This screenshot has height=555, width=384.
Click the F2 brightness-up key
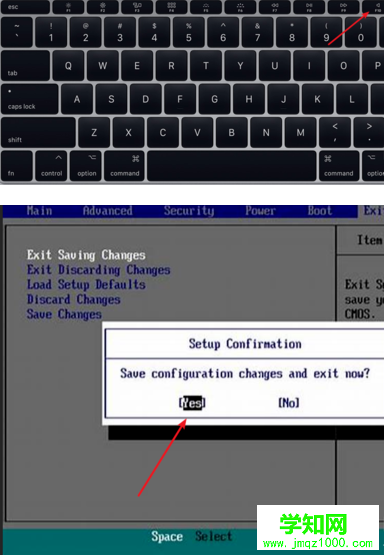point(103,7)
